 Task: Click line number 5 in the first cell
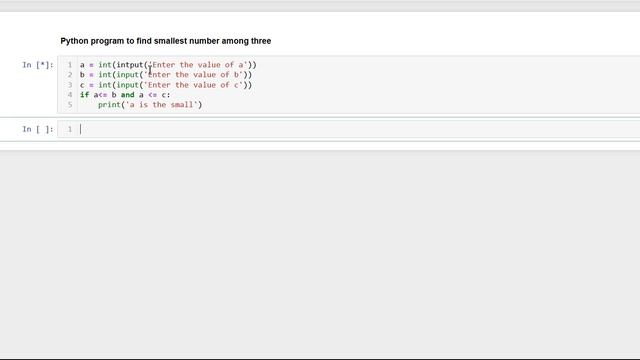pyautogui.click(x=70, y=105)
